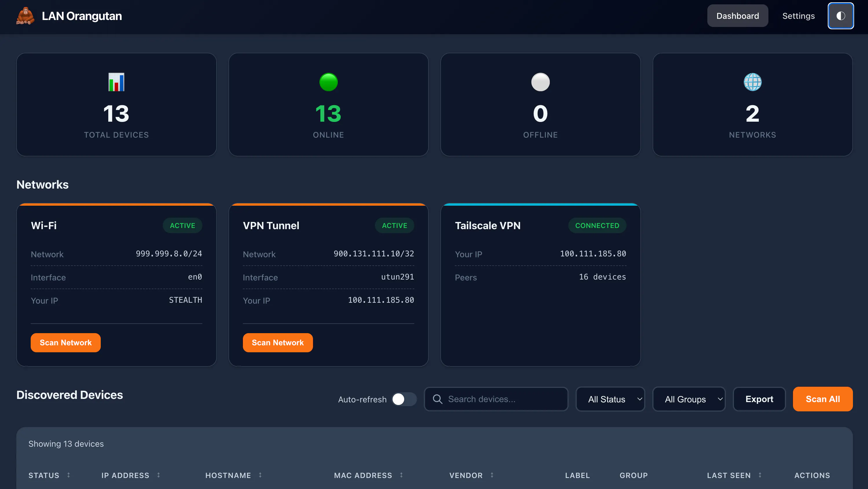This screenshot has height=489, width=868.
Task: Click the 0 Offline stat number
Action: coord(540,114)
